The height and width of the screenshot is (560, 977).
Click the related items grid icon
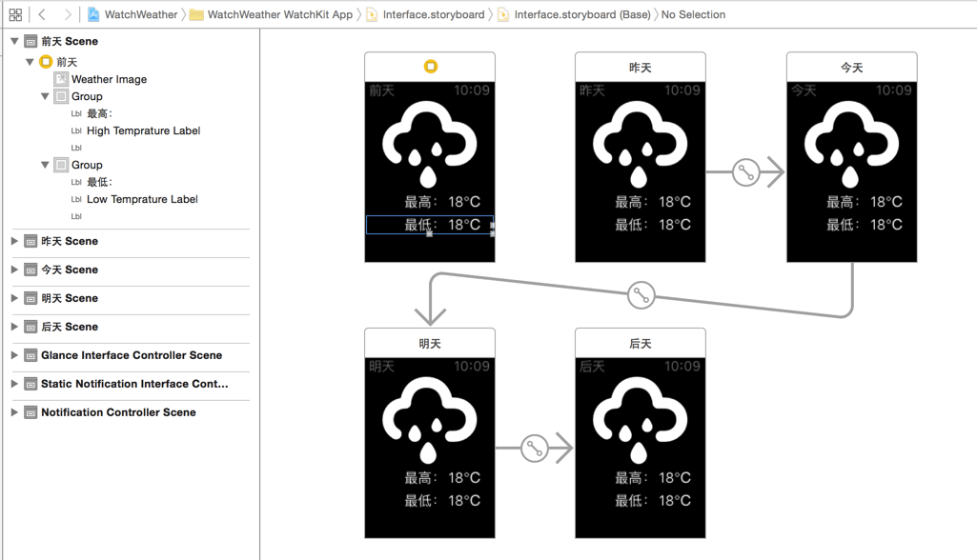[15, 14]
